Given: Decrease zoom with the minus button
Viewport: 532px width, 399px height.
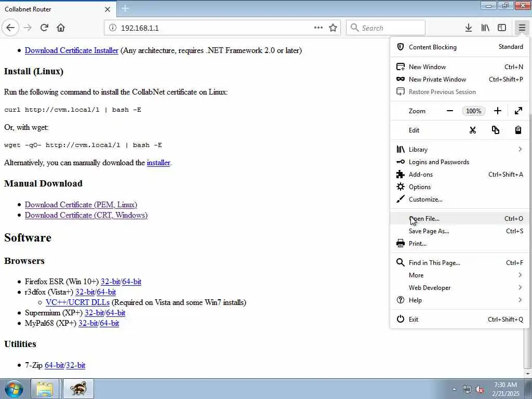Looking at the screenshot, I should click(x=450, y=111).
